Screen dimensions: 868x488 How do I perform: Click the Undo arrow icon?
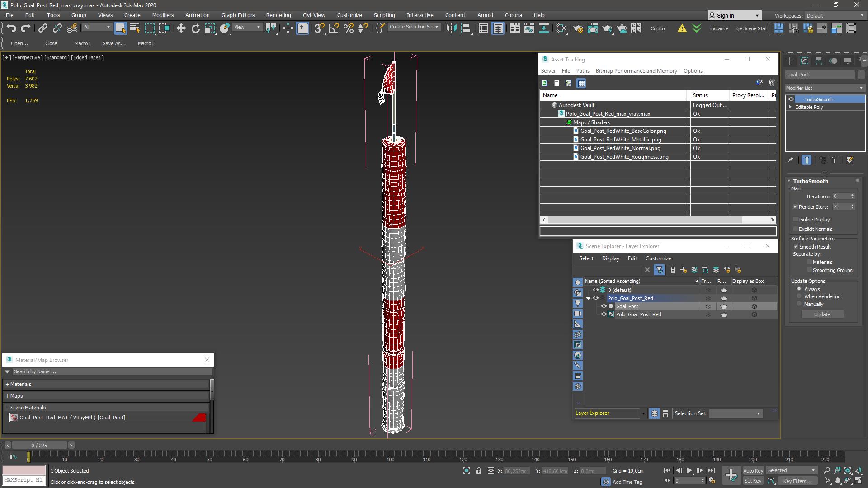click(x=11, y=28)
